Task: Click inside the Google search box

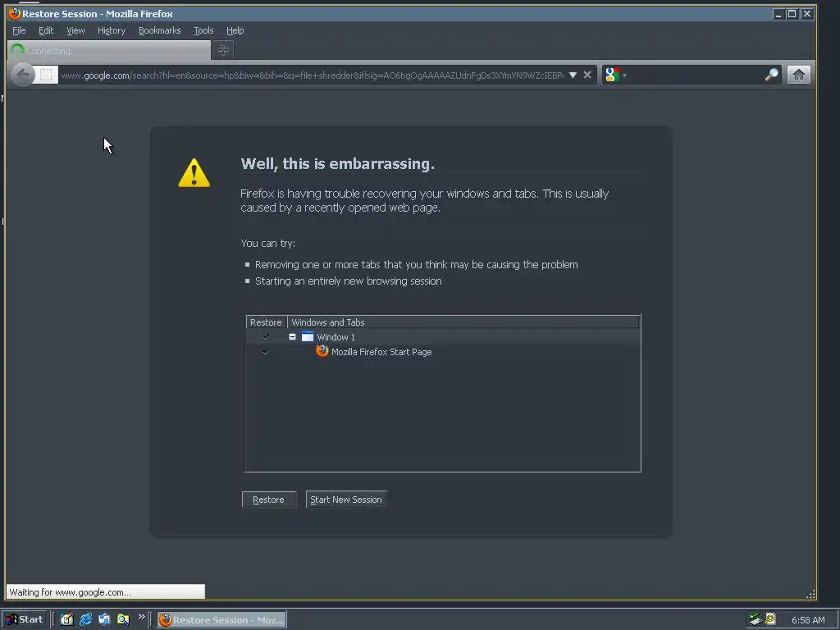Action: click(695, 75)
